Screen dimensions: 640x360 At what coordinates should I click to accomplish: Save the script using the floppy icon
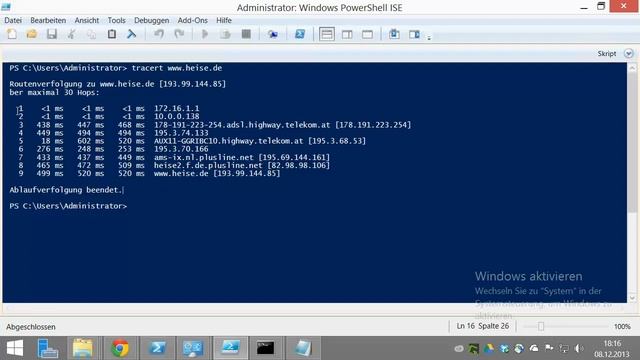pos(51,34)
